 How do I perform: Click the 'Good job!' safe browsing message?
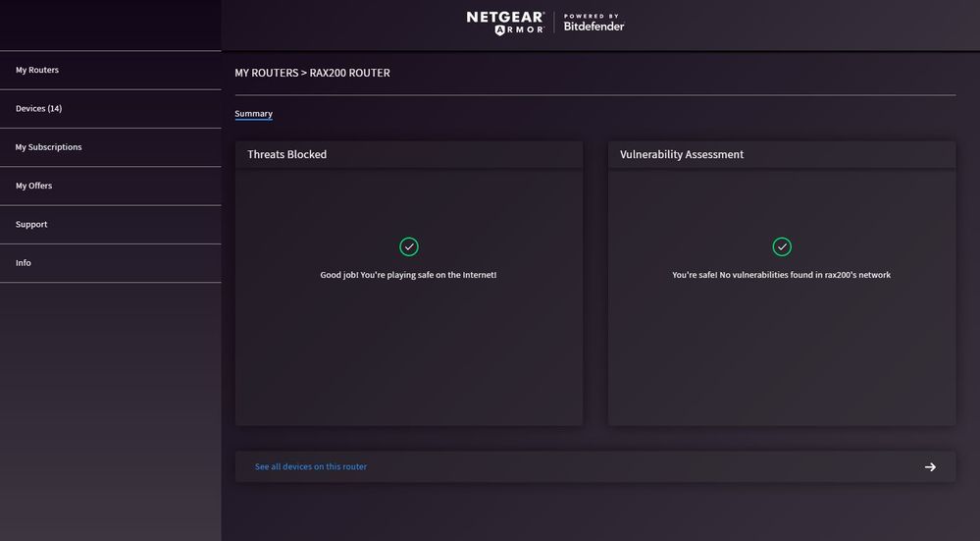click(408, 275)
